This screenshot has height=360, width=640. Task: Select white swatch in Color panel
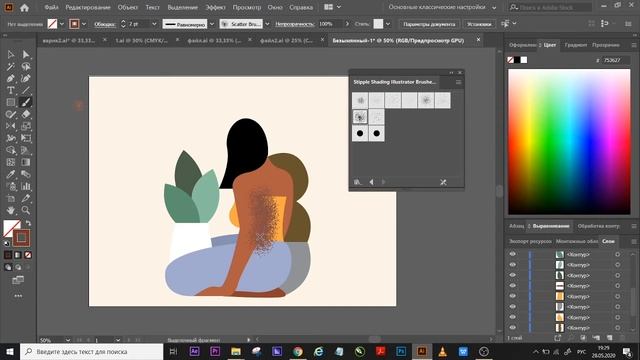tap(524, 60)
